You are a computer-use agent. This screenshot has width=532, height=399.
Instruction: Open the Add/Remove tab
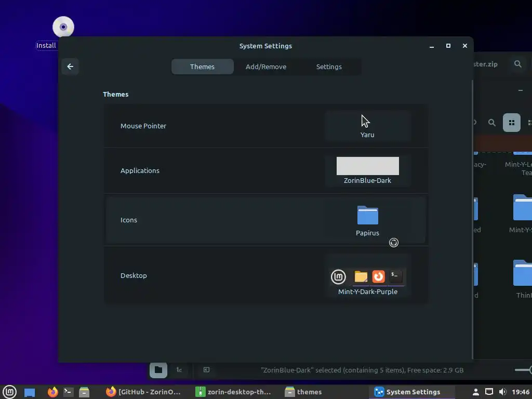coord(265,66)
